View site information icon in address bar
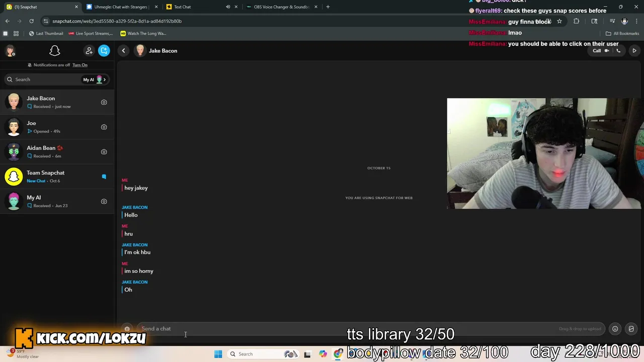This screenshot has width=644, height=362. coord(46,21)
